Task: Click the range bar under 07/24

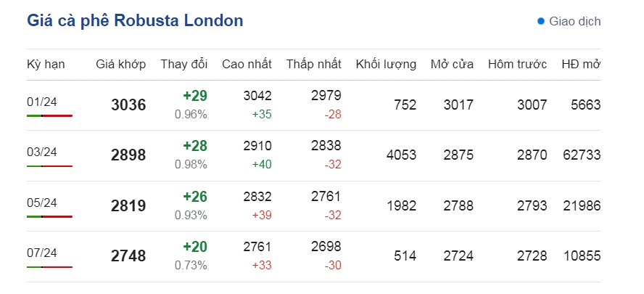Action: (50, 267)
